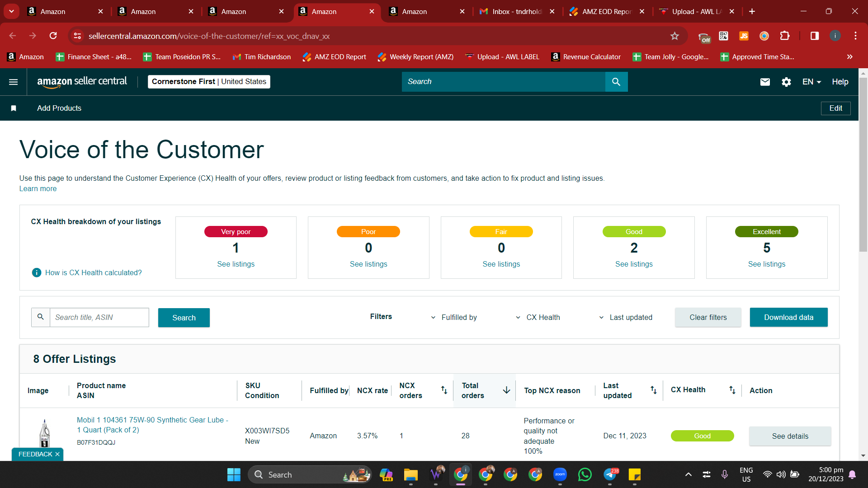Screen dimensions: 868x488
Task: Close the FEEDBACK tab with X
Action: pyautogui.click(x=57, y=454)
